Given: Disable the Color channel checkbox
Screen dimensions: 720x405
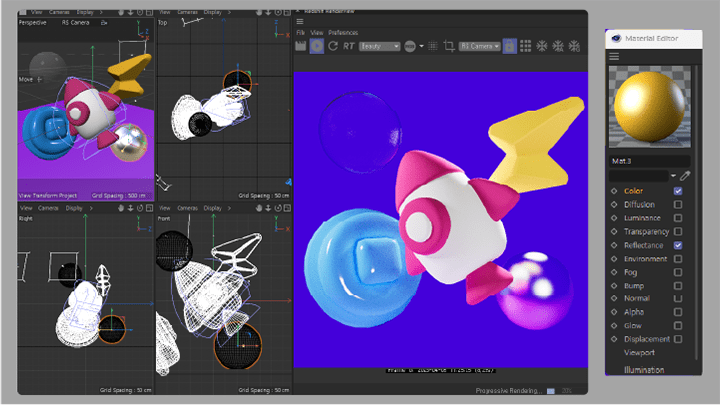Looking at the screenshot, I should pos(678,191).
